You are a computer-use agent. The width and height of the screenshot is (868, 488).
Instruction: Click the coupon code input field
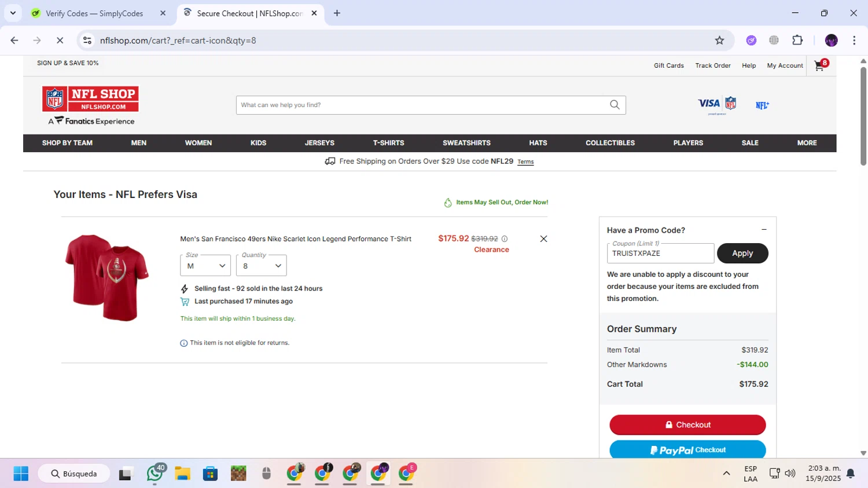coord(660,253)
